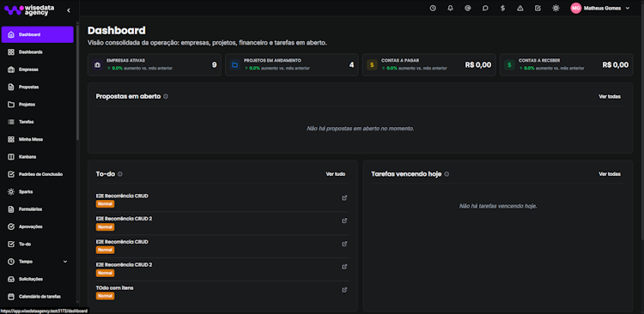Image resolution: width=644 pixels, height=314 pixels.
Task: Toggle light/dark theme with sun icon
Action: [x=556, y=9]
